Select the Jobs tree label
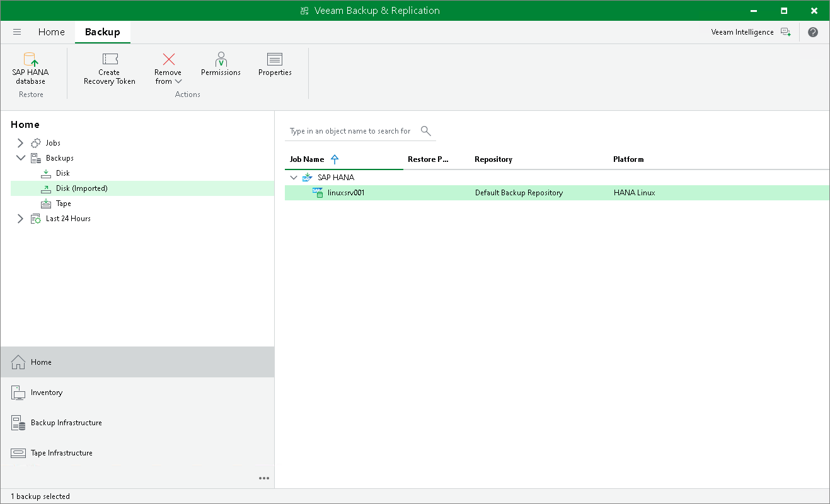 coord(53,143)
